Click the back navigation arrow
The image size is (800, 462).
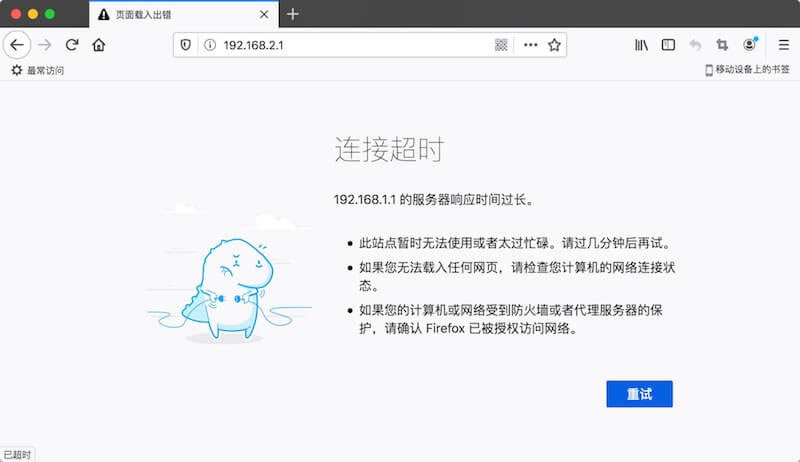click(17, 45)
